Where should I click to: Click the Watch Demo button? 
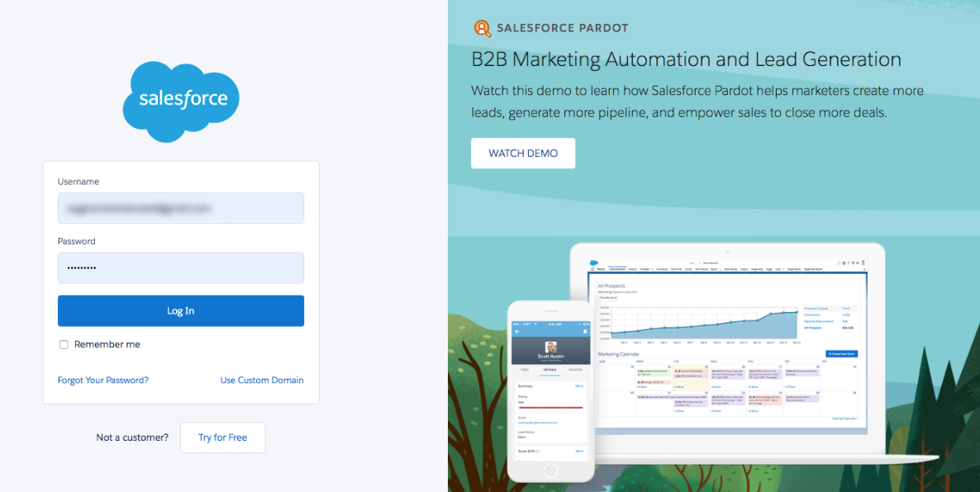tap(523, 154)
